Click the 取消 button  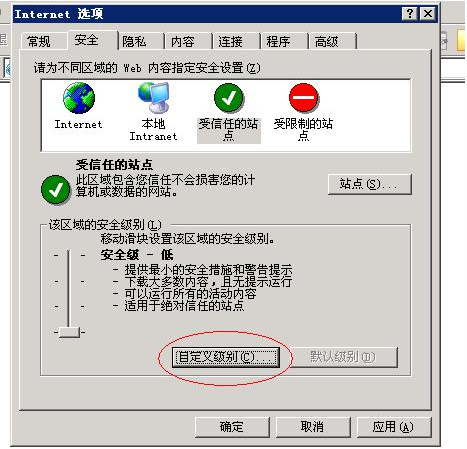pyautogui.click(x=313, y=427)
